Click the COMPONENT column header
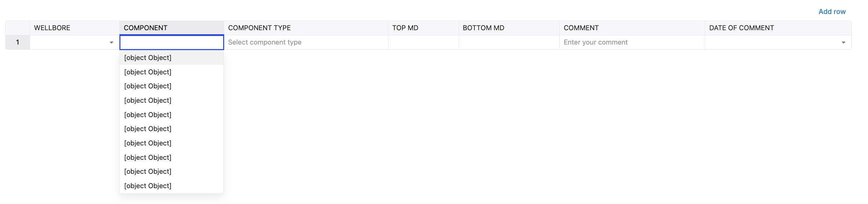 pos(146,28)
